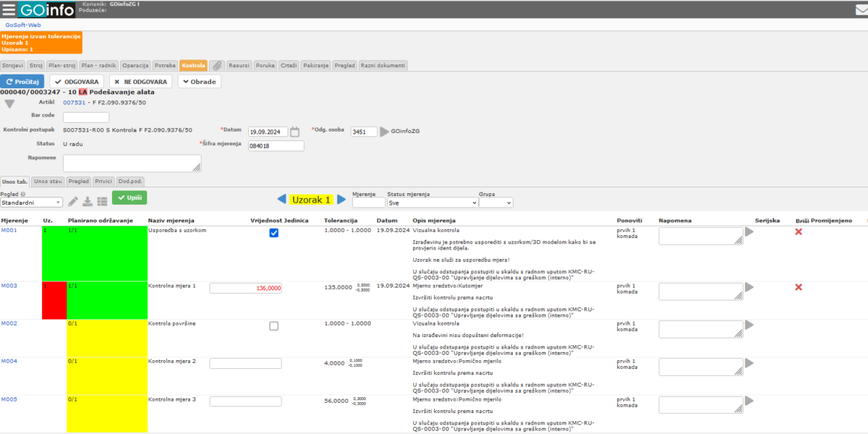Screen dimensions: 868x434
Task: Select the Unos stav. sub-tab
Action: click(x=48, y=182)
